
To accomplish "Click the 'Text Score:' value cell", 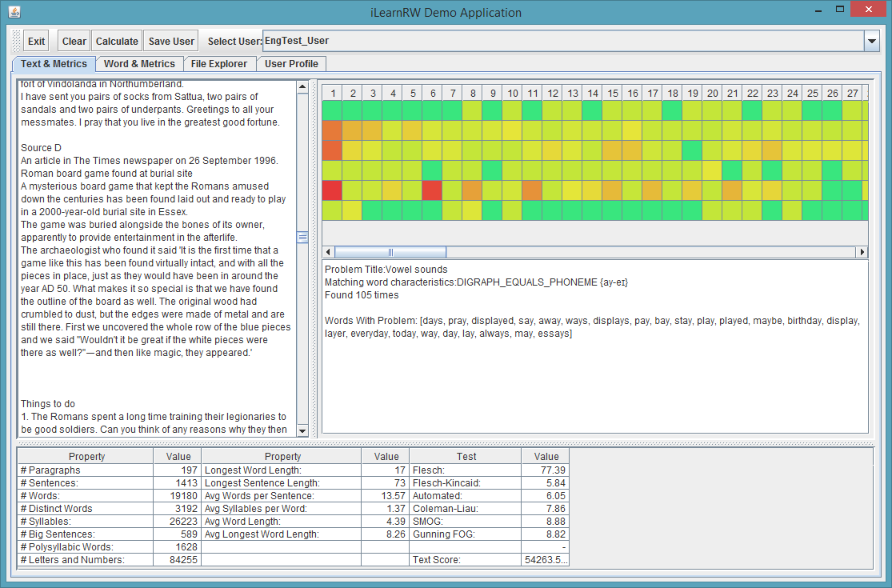I will click(546, 559).
